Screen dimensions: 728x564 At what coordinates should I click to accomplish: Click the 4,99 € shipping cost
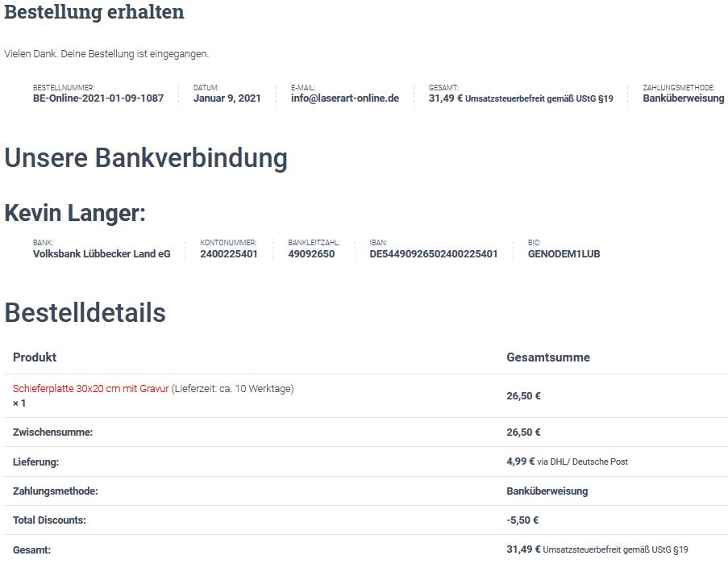520,462
